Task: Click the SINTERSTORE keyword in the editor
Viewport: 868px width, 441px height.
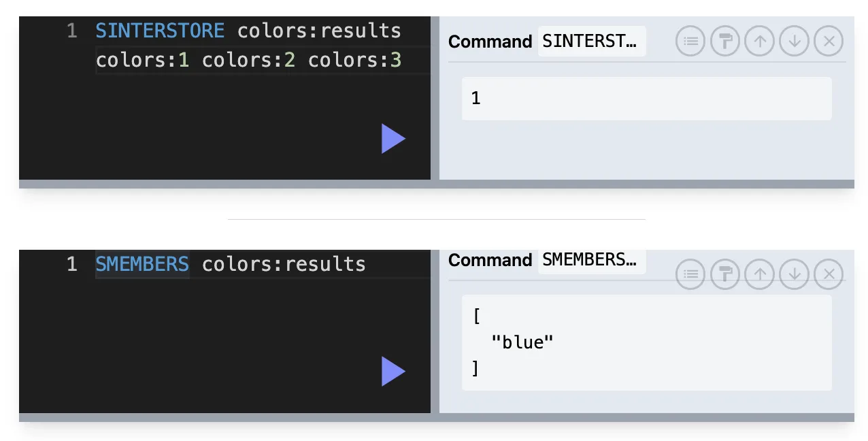Action: tap(160, 31)
